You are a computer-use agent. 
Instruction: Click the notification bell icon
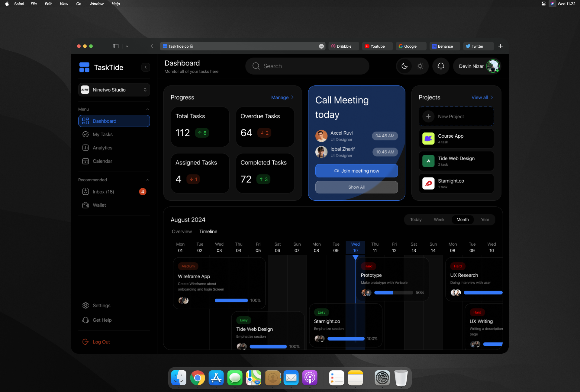point(441,66)
